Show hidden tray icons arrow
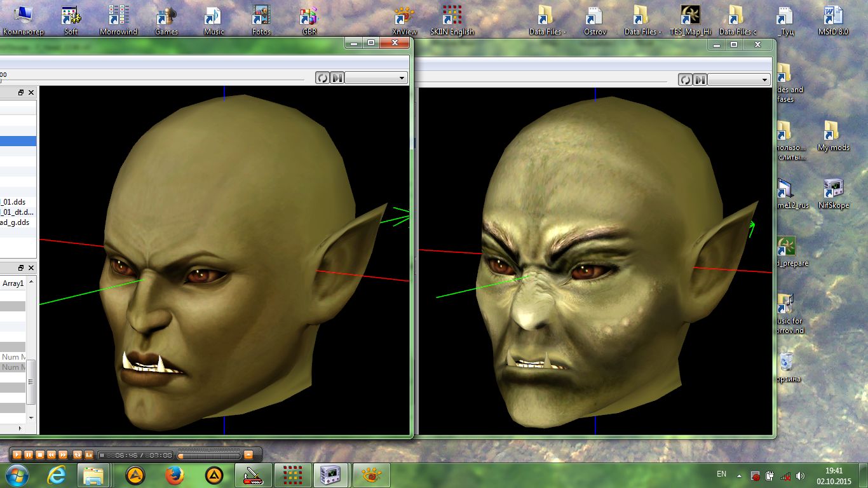Screen dimensions: 868x488 (739, 475)
